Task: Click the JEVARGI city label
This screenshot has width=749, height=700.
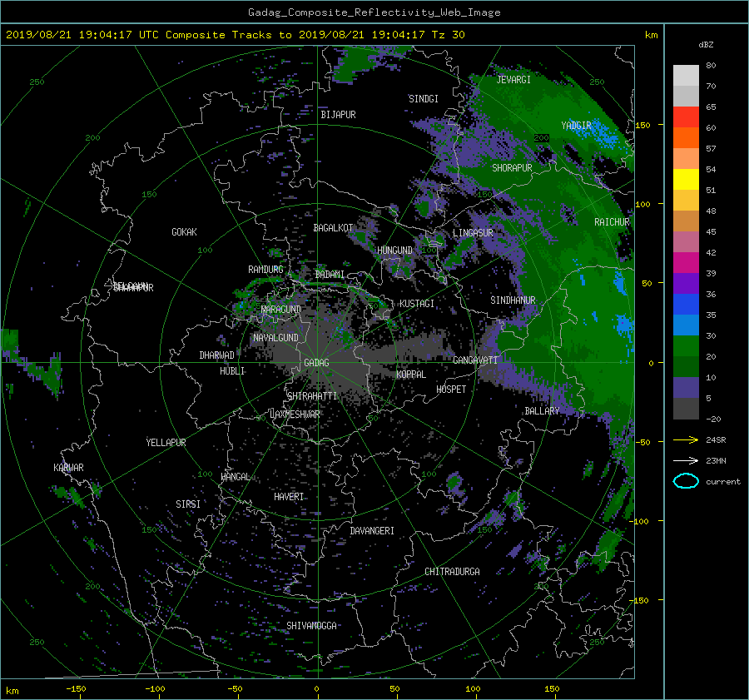Action: 513,80
